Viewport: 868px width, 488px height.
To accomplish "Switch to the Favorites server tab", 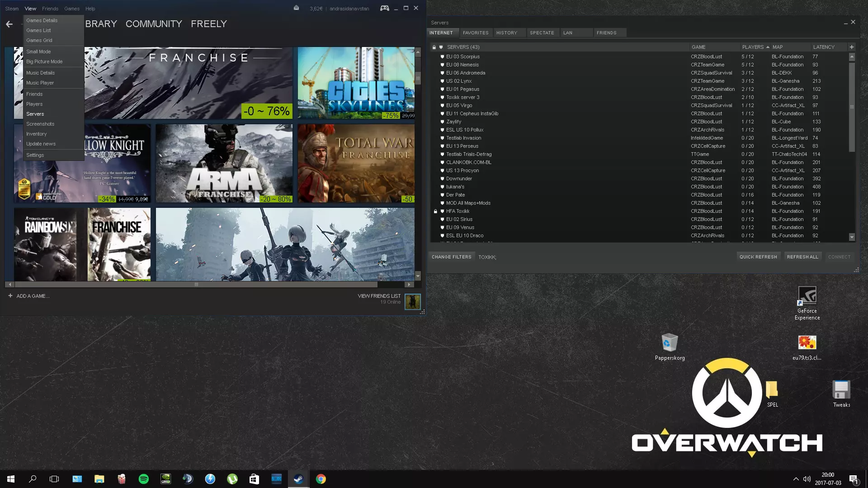I will pos(476,33).
